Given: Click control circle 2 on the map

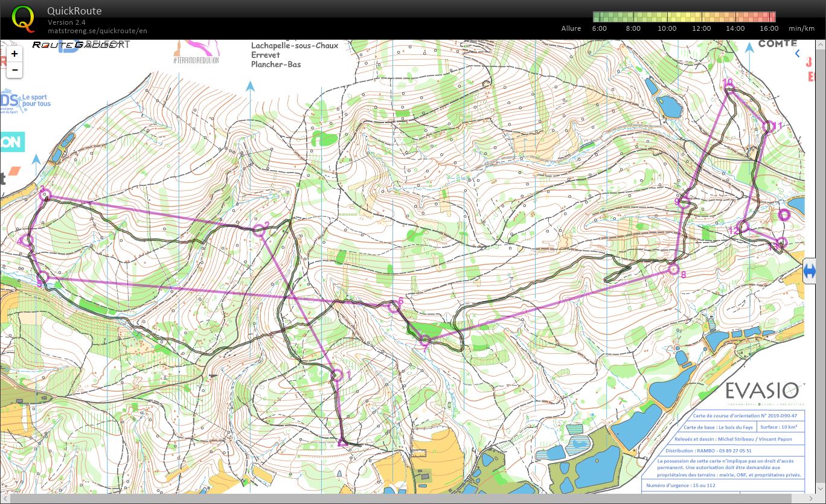Looking at the screenshot, I should pos(258,229).
